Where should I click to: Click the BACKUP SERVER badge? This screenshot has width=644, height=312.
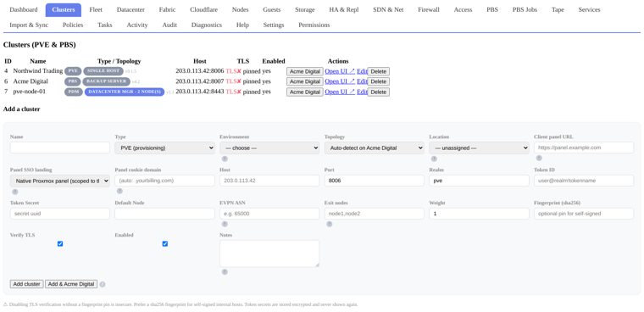tap(107, 81)
